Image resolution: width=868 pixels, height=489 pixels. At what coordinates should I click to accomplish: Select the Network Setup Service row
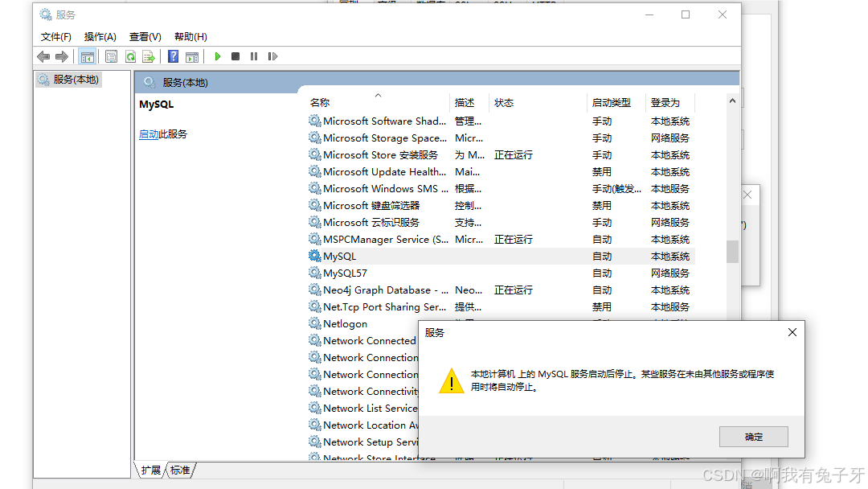click(x=362, y=442)
